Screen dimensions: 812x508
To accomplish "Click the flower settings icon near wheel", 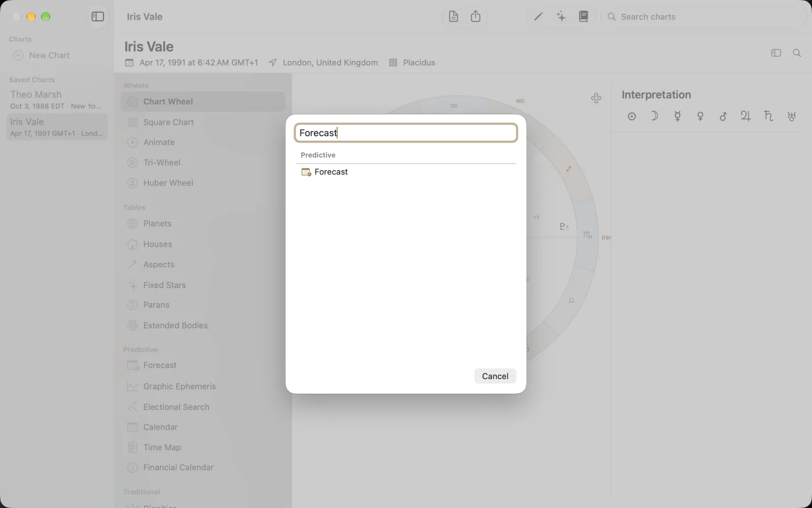I will point(596,98).
